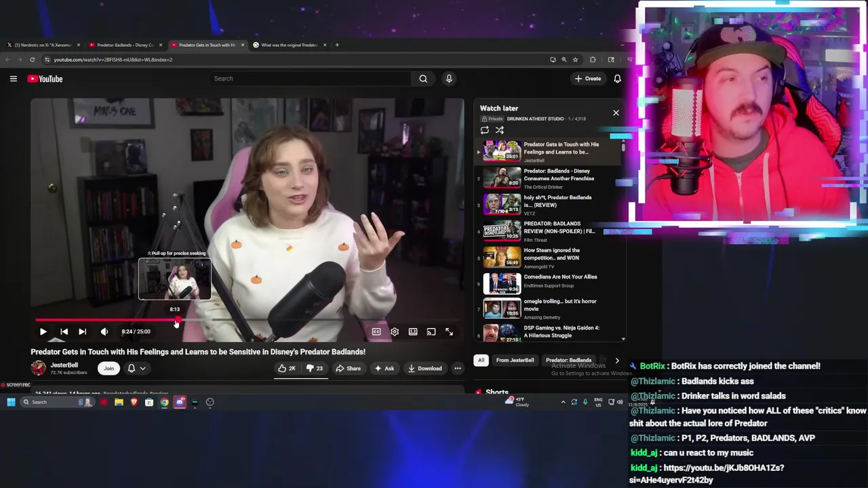Like the video (2K thumbs up)

coord(287,368)
